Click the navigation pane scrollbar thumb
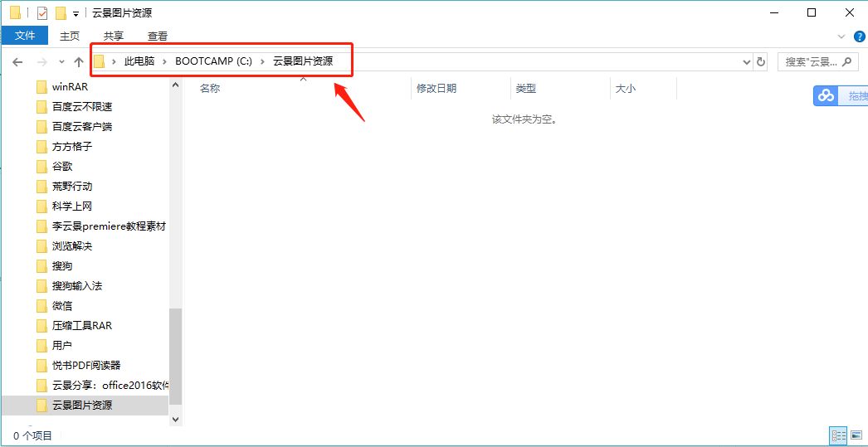868x447 pixels. pyautogui.click(x=175, y=357)
